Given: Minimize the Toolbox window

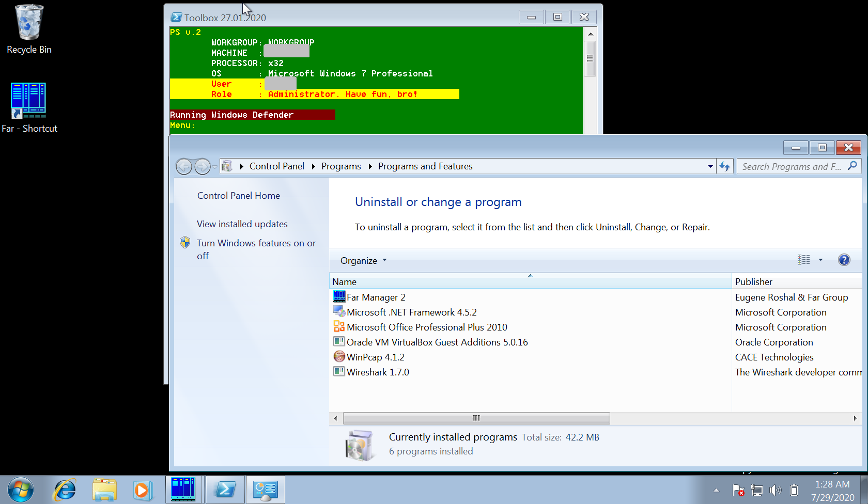Looking at the screenshot, I should (x=531, y=18).
